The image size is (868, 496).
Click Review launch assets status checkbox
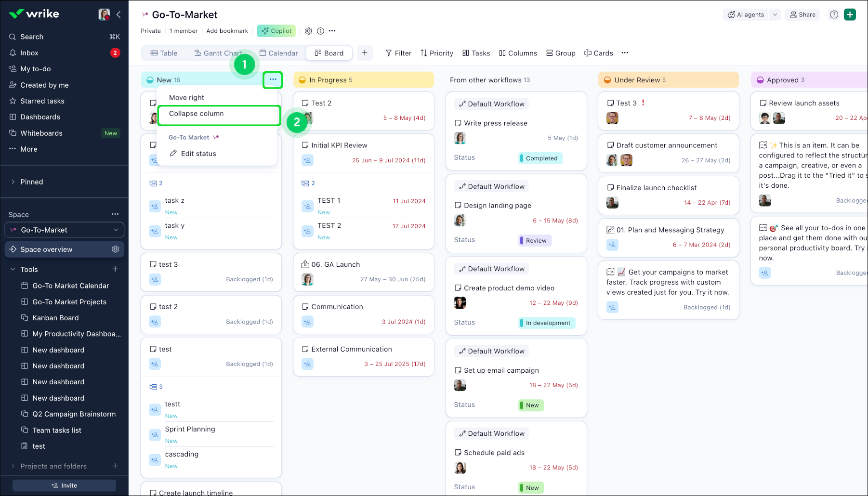[763, 103]
